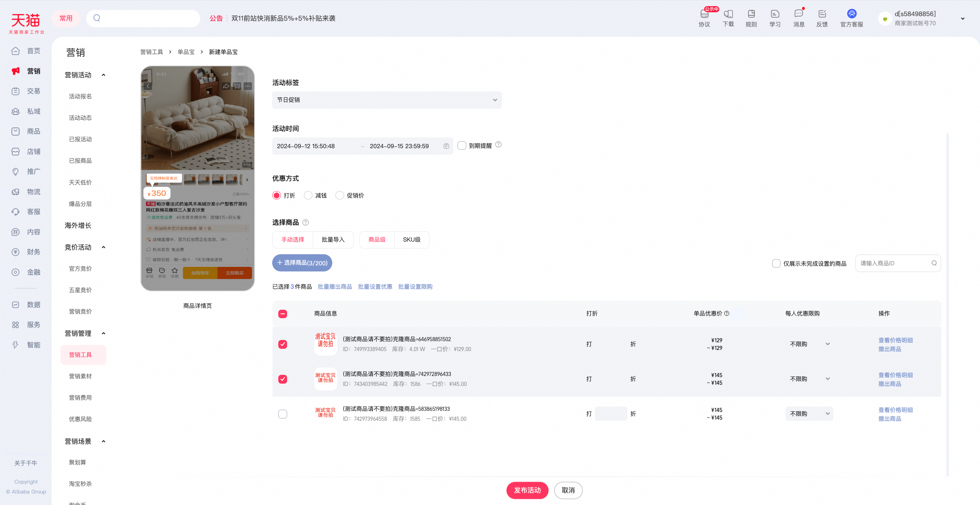Click 批量设置优惠 link
The width and height of the screenshot is (980, 505).
375,287
